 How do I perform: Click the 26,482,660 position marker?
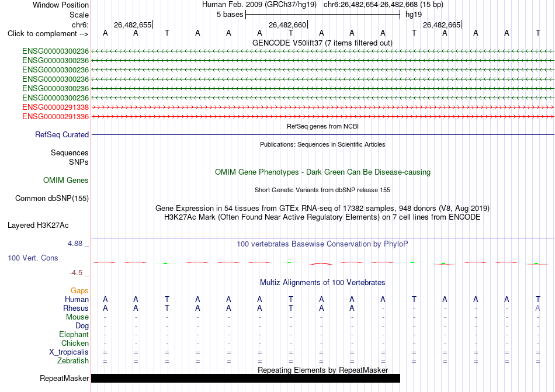pyautogui.click(x=288, y=25)
